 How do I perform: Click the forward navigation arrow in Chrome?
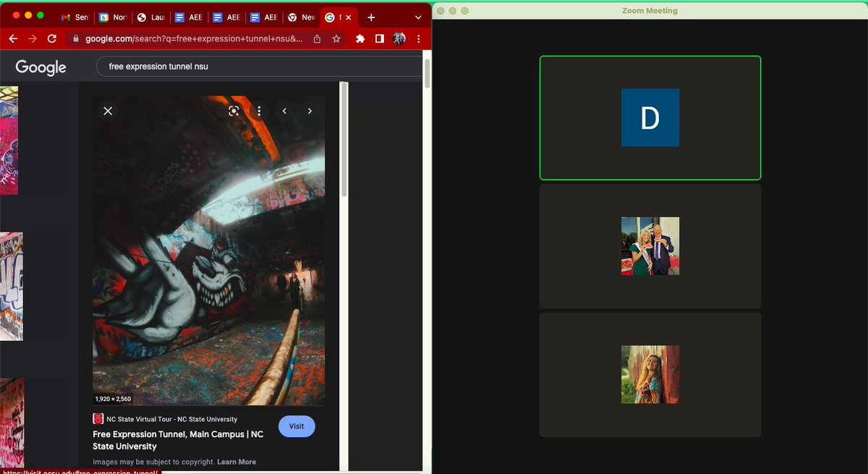[32, 39]
